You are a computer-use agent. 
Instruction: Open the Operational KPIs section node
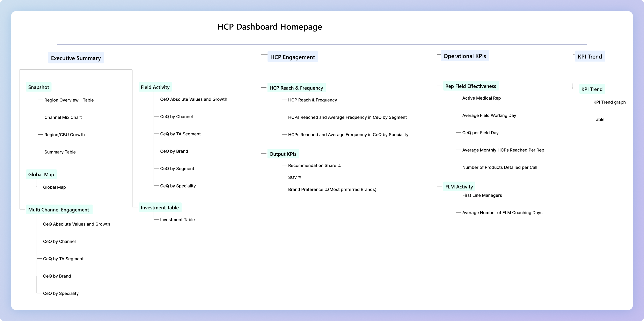pyautogui.click(x=464, y=56)
